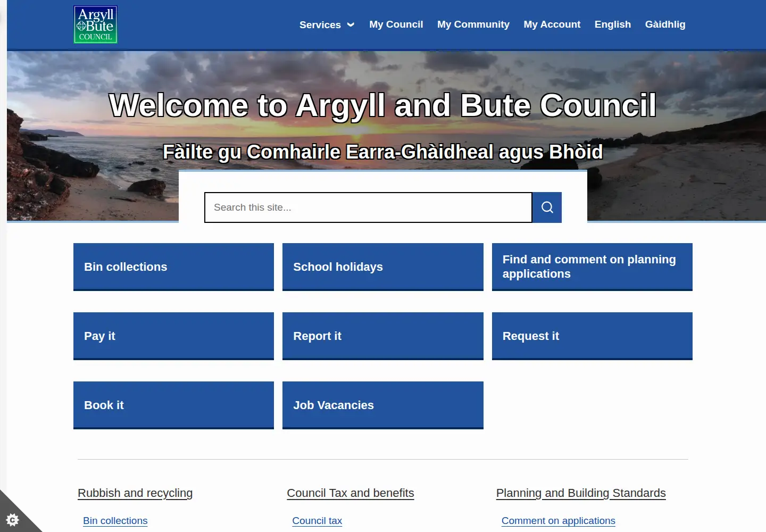Screen dimensions: 766x532
Task: Expand the Services dropdown menu
Action: pos(327,24)
